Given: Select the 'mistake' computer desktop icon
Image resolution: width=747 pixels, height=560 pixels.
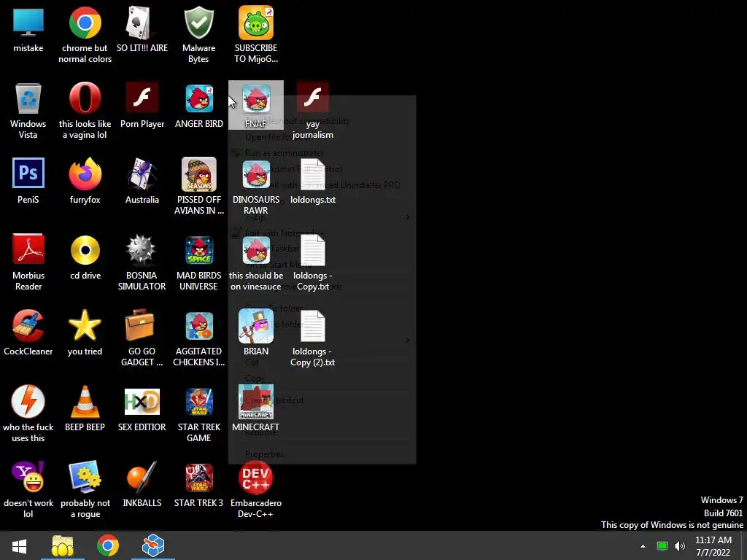Looking at the screenshot, I should coord(28,23).
